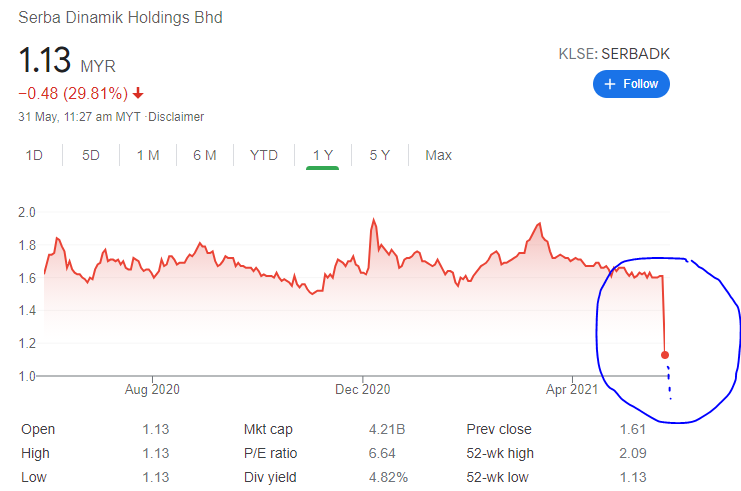Click the −0.48 (29.81%) change text

73,94
